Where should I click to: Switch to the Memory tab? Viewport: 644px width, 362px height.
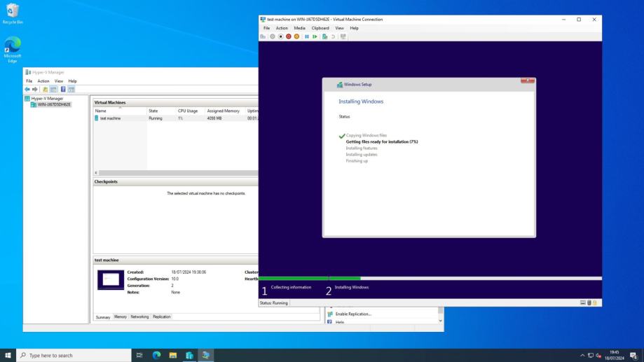point(121,316)
